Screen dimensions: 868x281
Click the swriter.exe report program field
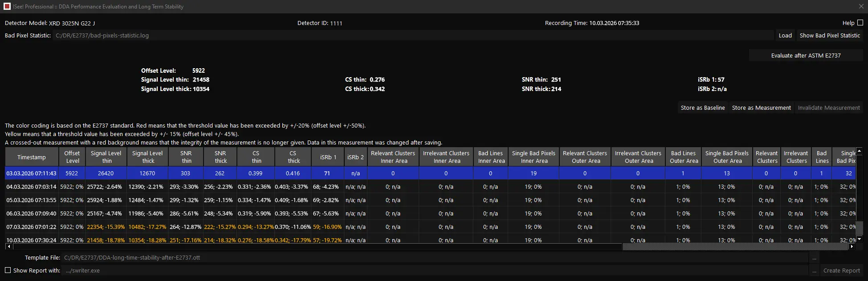436,270
